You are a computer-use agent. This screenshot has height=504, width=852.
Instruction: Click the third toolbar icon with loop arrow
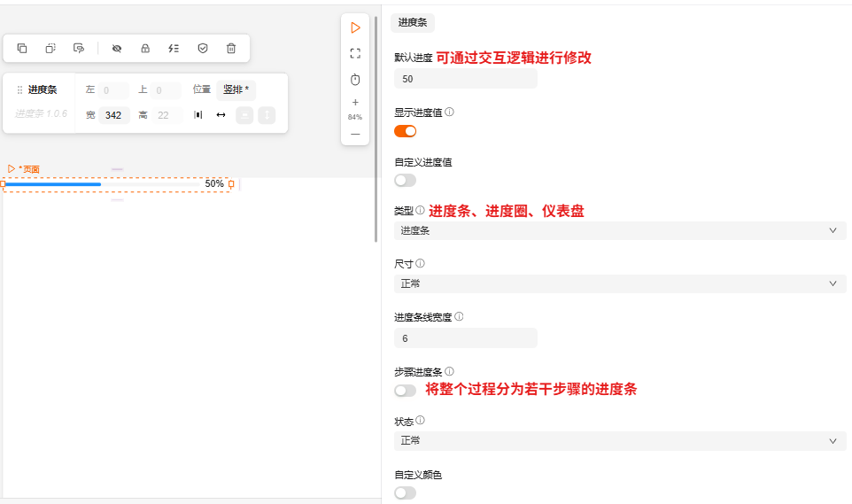tap(79, 49)
